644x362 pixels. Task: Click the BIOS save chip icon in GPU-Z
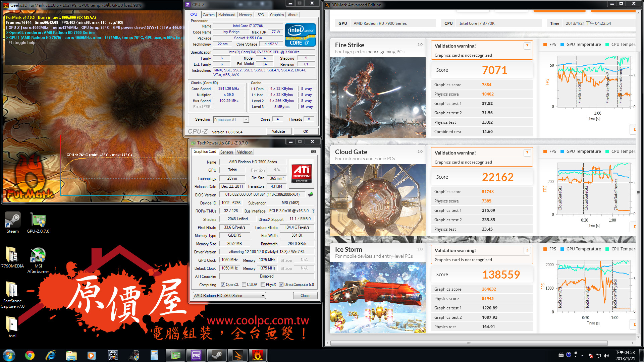pyautogui.click(x=311, y=194)
